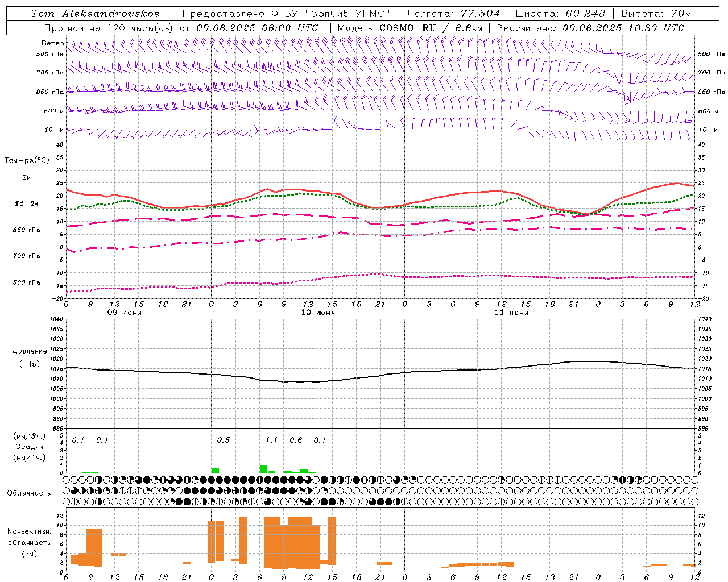Click the '0.6' precipitation amount value
This screenshot has width=728, height=582.
click(296, 440)
